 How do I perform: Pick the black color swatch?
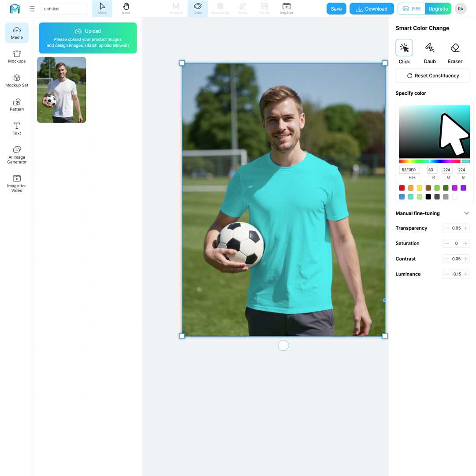pyautogui.click(x=428, y=197)
